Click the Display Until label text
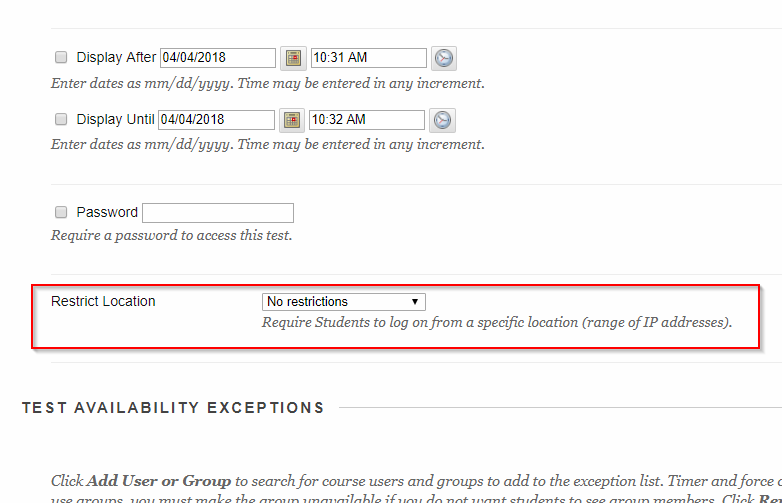This screenshot has height=503, width=782. click(x=115, y=119)
